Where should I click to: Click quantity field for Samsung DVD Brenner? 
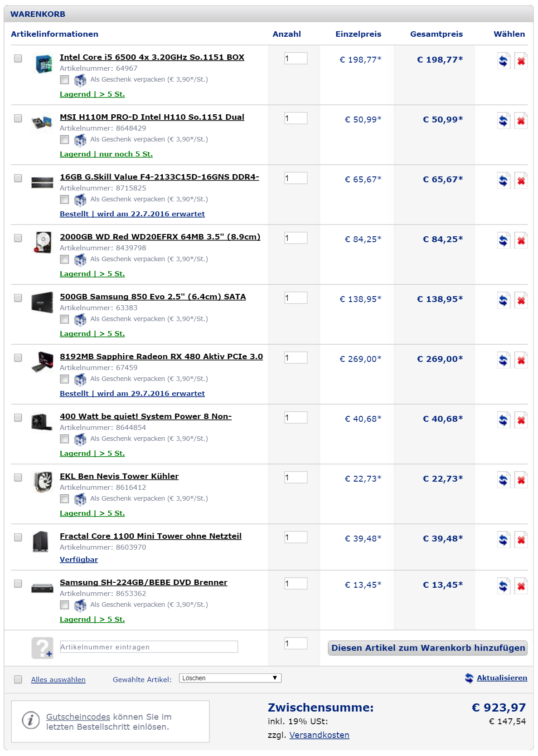click(x=296, y=584)
